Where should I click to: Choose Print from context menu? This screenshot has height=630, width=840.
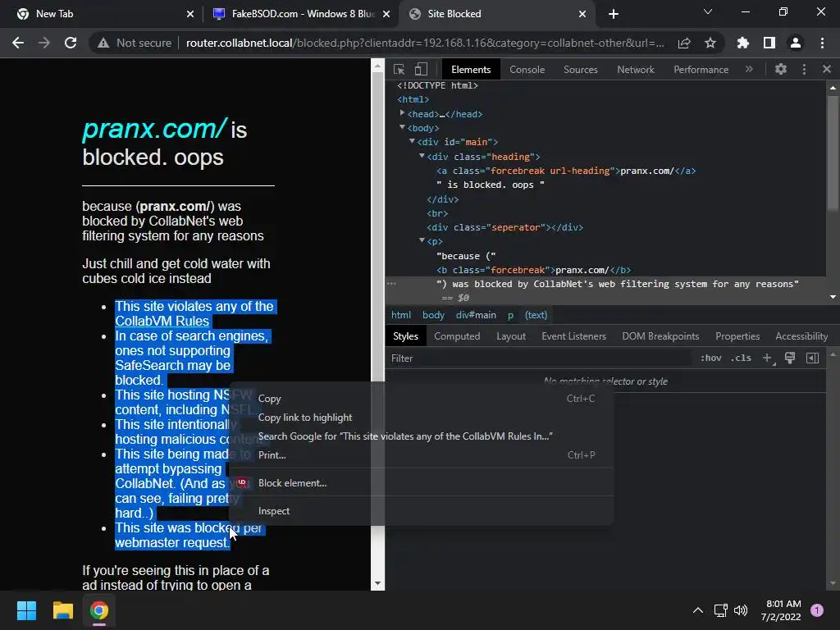click(421, 454)
